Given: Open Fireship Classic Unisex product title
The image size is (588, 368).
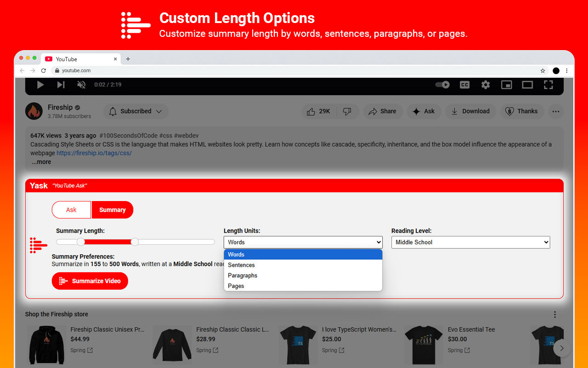Looking at the screenshot, I should coord(107,329).
